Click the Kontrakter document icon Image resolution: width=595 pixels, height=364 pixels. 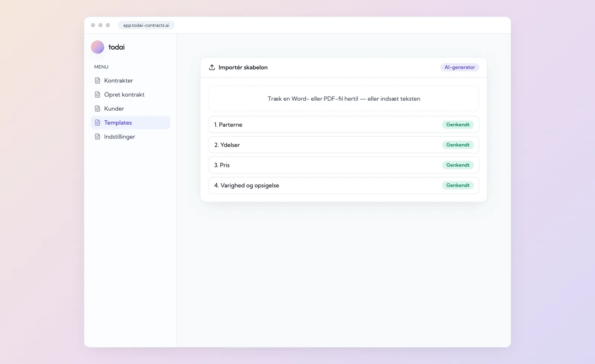(x=97, y=81)
